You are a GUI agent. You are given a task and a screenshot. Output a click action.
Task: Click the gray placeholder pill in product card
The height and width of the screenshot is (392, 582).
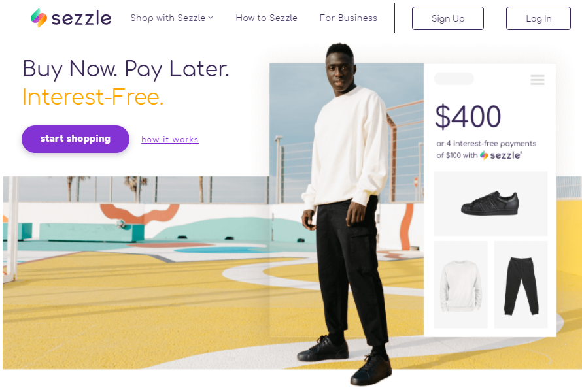pos(454,78)
